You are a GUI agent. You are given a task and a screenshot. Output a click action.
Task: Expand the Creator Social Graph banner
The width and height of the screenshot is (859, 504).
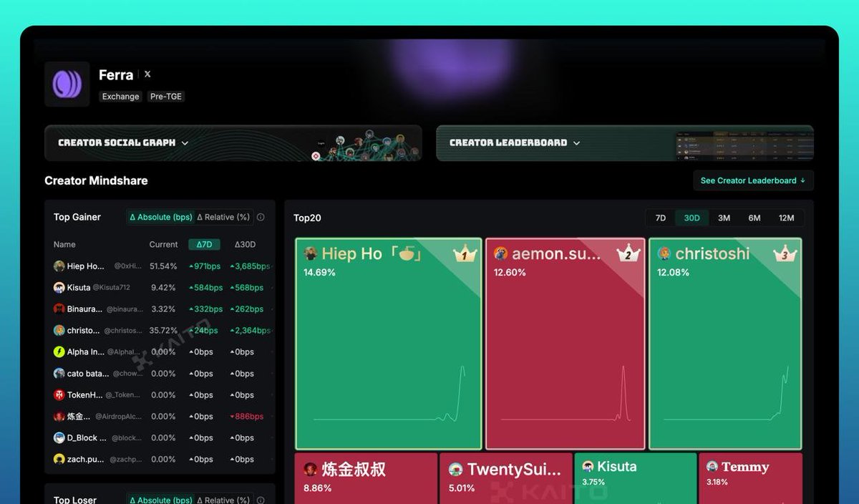tap(233, 143)
